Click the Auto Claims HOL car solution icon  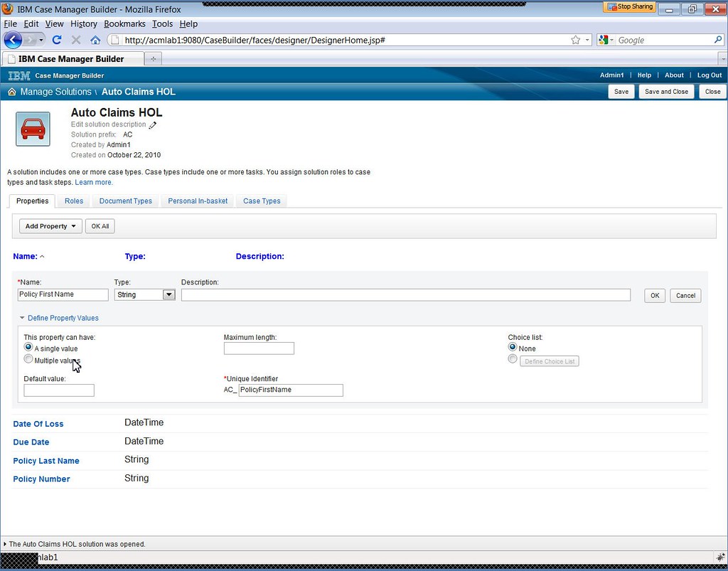coord(32,129)
